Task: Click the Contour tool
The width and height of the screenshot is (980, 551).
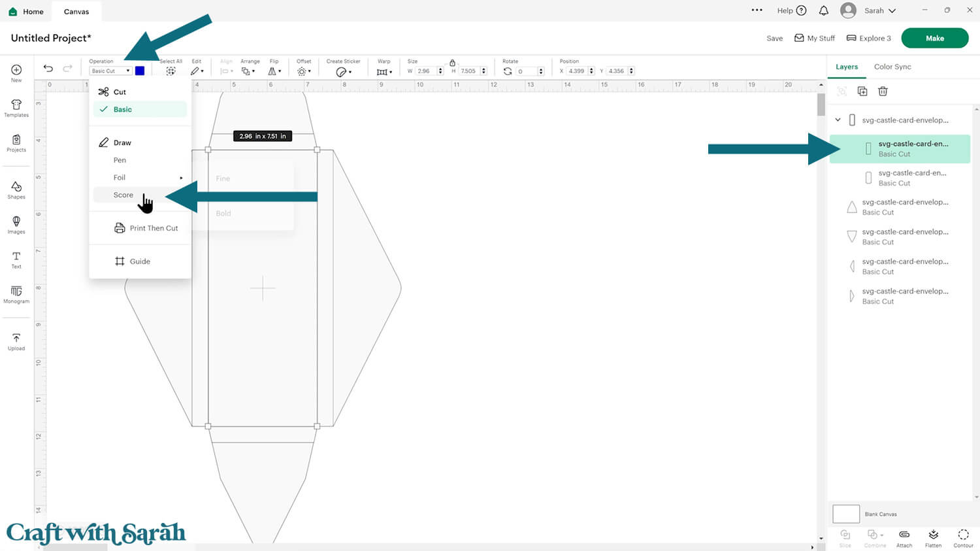Action: point(963,538)
